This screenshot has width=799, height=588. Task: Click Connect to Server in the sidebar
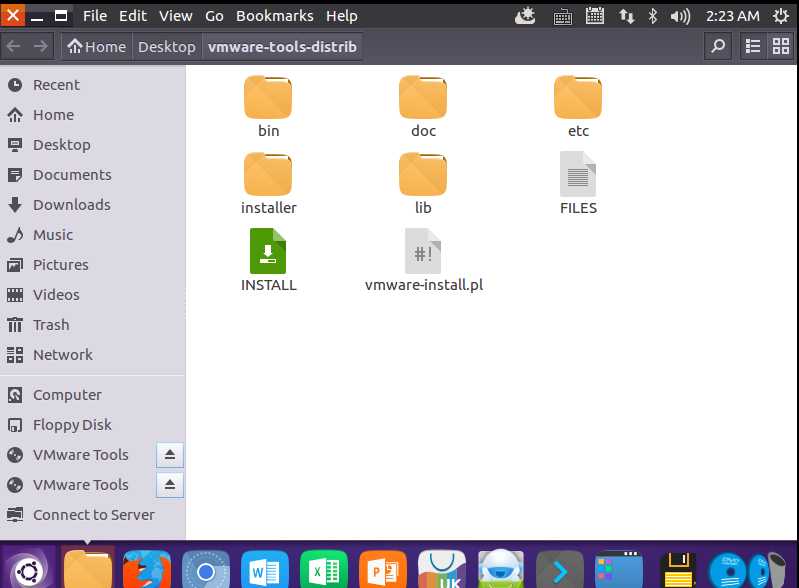pos(92,515)
